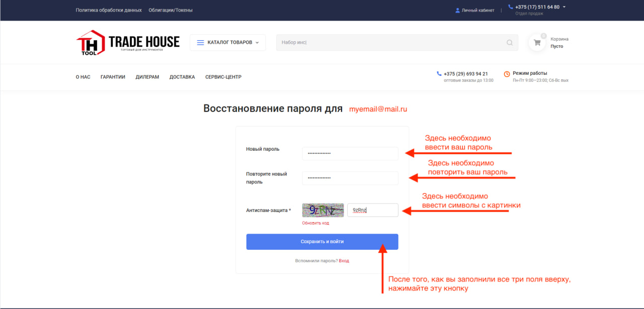
Task: Open the Облигации/Токены link
Action: point(171,10)
